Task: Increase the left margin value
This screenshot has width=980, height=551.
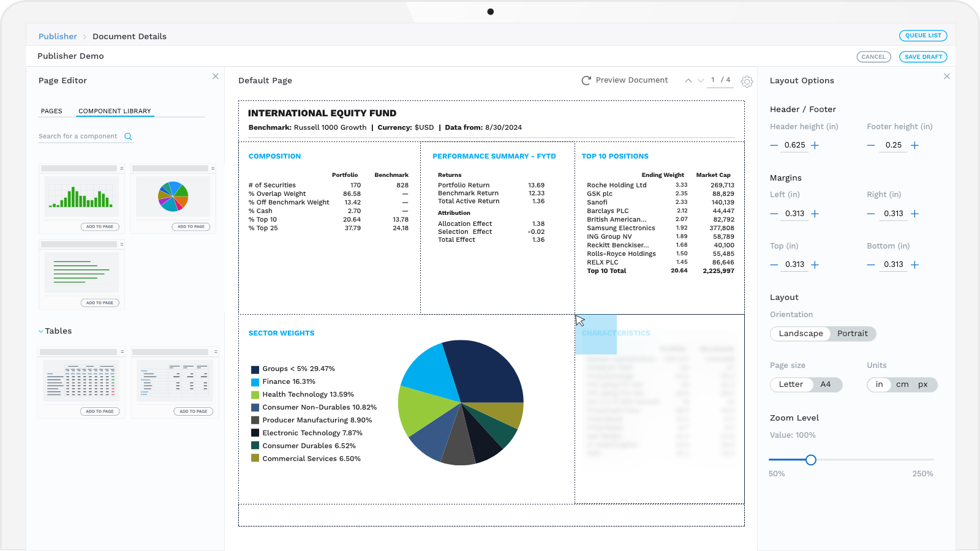Action: [815, 214]
